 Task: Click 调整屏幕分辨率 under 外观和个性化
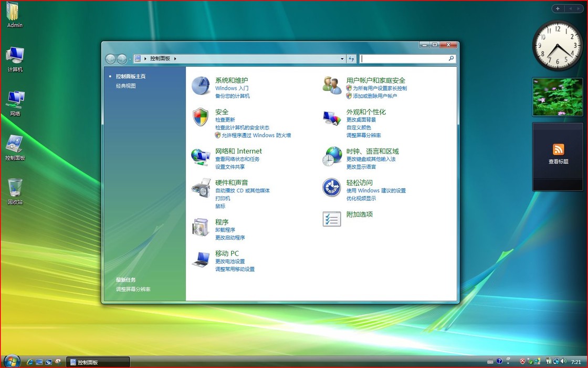point(363,135)
